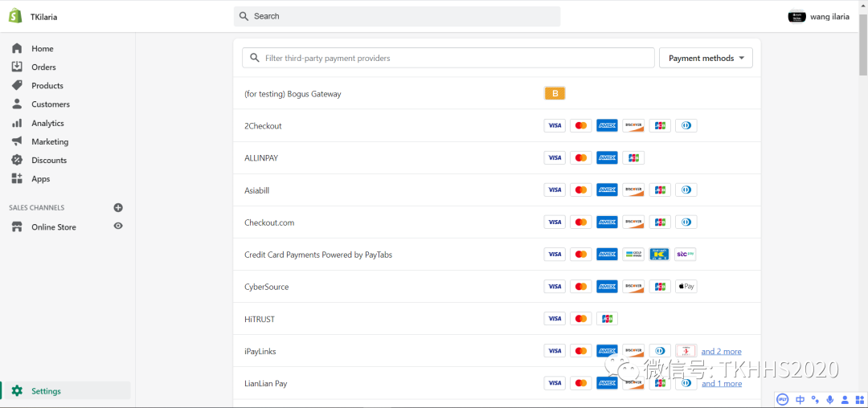868x408 pixels.
Task: Focus the top Search bar
Action: 397,16
